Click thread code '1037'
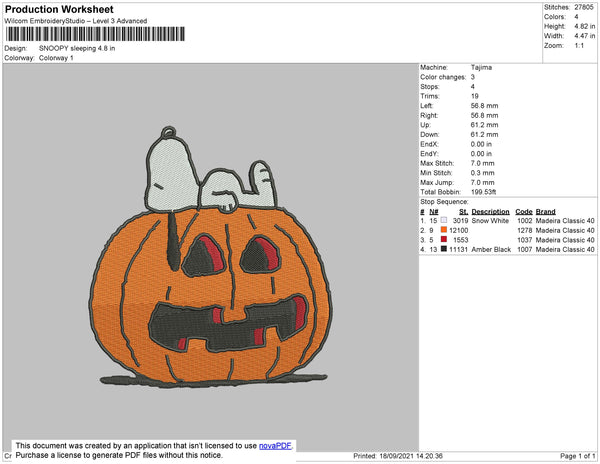 [x=525, y=240]
